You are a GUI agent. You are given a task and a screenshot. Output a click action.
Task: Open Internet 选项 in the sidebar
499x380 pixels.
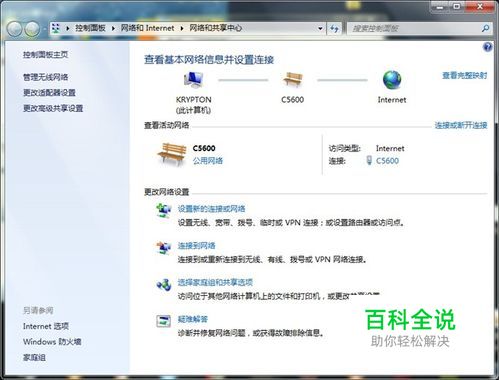[x=46, y=326]
